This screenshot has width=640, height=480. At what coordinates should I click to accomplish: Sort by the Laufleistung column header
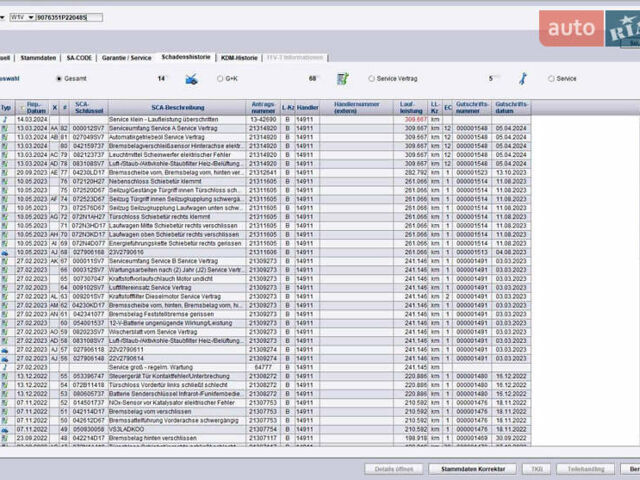pyautogui.click(x=411, y=106)
